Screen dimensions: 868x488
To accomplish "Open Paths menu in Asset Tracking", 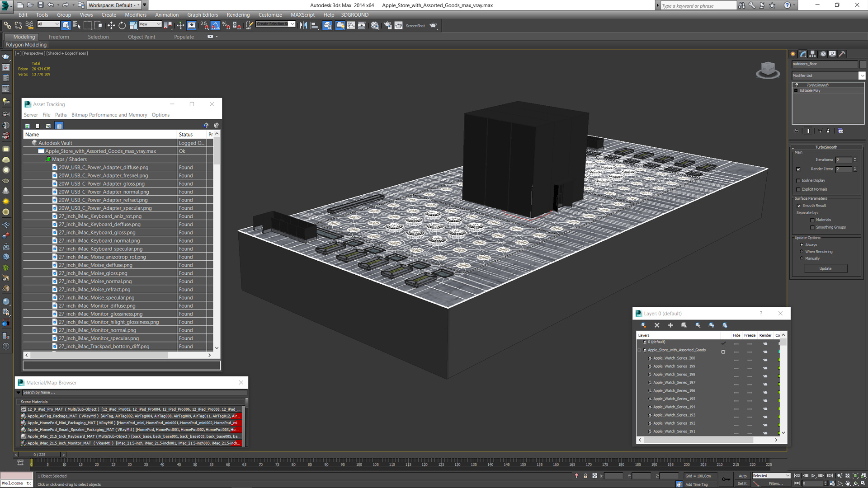I will [61, 115].
